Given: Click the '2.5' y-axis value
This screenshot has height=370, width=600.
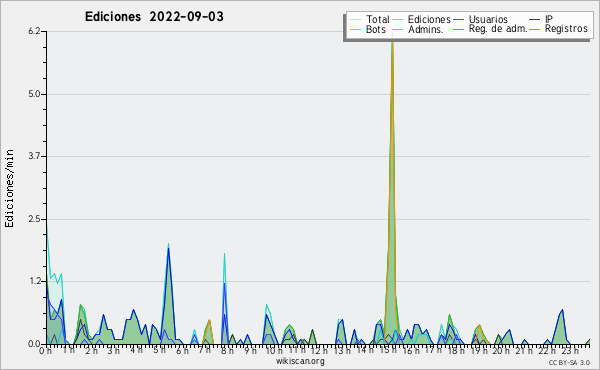Looking at the screenshot, I should [34, 219].
